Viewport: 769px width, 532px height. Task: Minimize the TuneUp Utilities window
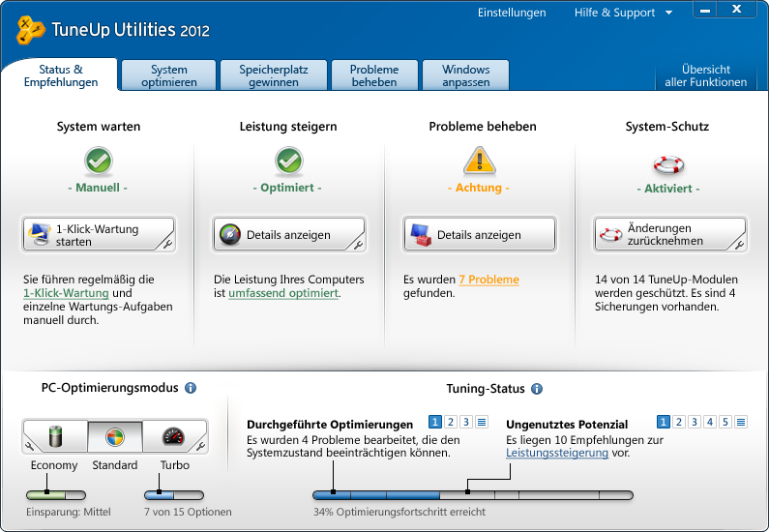click(705, 10)
